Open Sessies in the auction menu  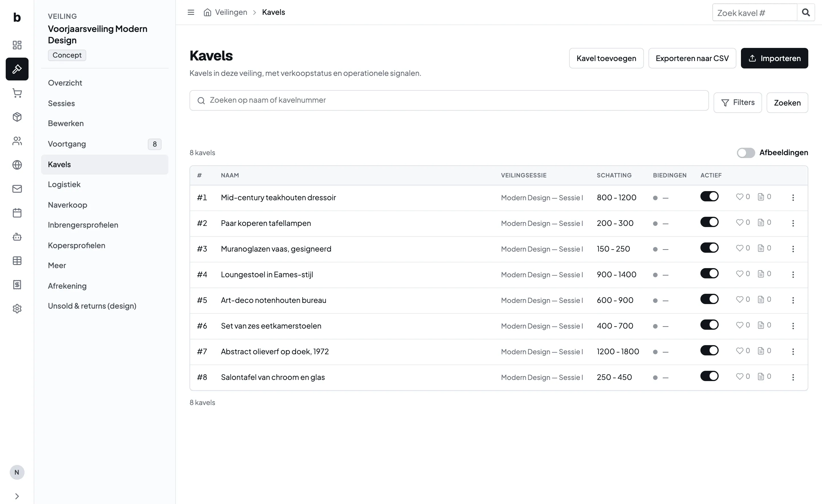(105, 103)
